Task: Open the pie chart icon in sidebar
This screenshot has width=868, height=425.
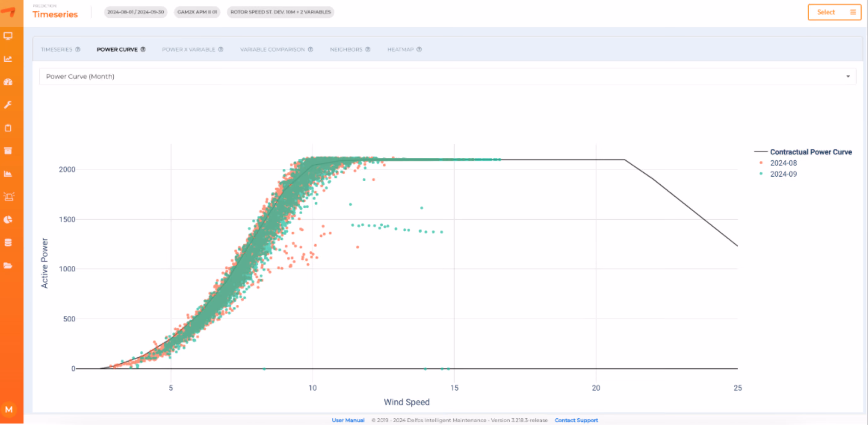Action: pos(8,220)
